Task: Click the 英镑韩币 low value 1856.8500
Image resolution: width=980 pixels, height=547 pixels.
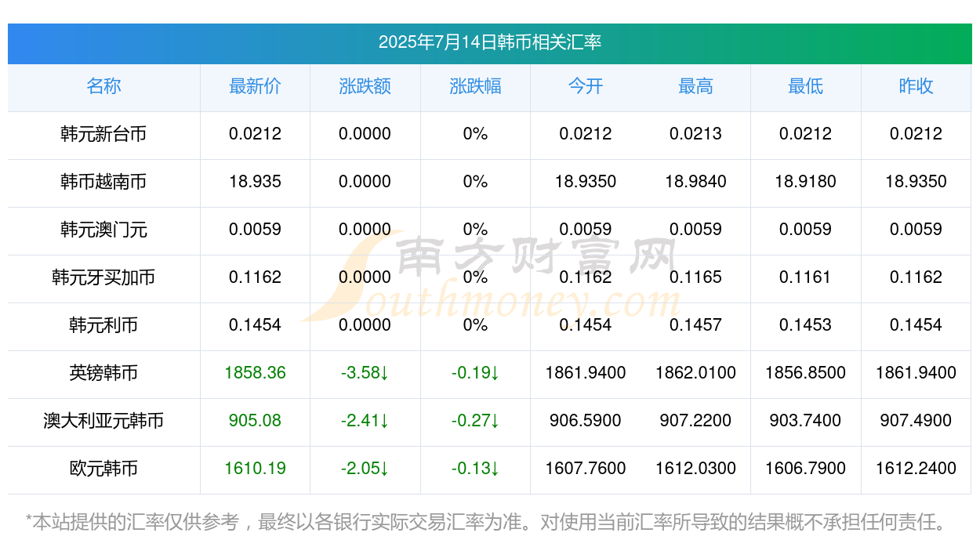Action: tap(806, 373)
